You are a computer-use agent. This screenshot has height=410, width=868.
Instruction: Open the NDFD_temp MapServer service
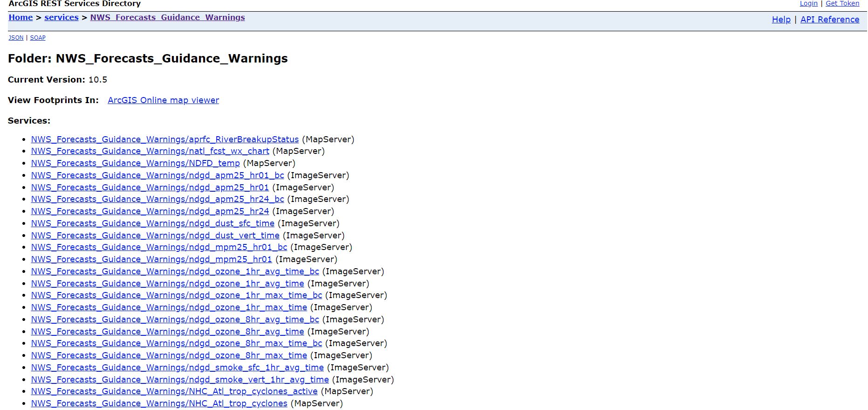point(136,163)
